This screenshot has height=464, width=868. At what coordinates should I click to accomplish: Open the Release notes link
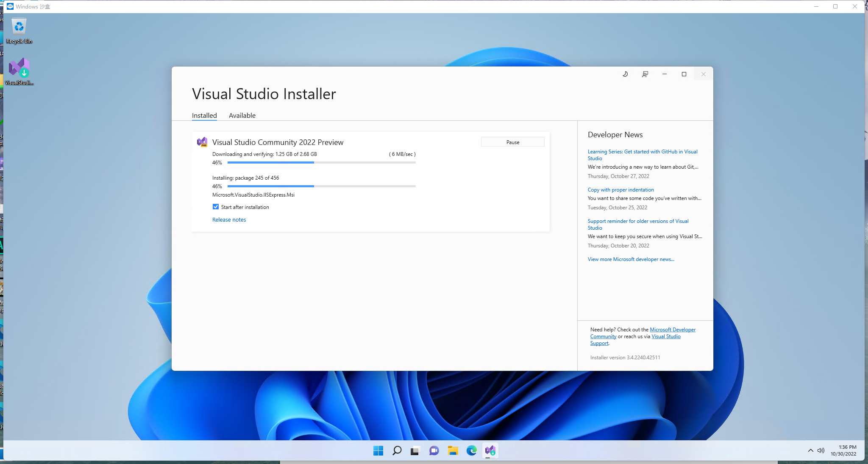229,219
